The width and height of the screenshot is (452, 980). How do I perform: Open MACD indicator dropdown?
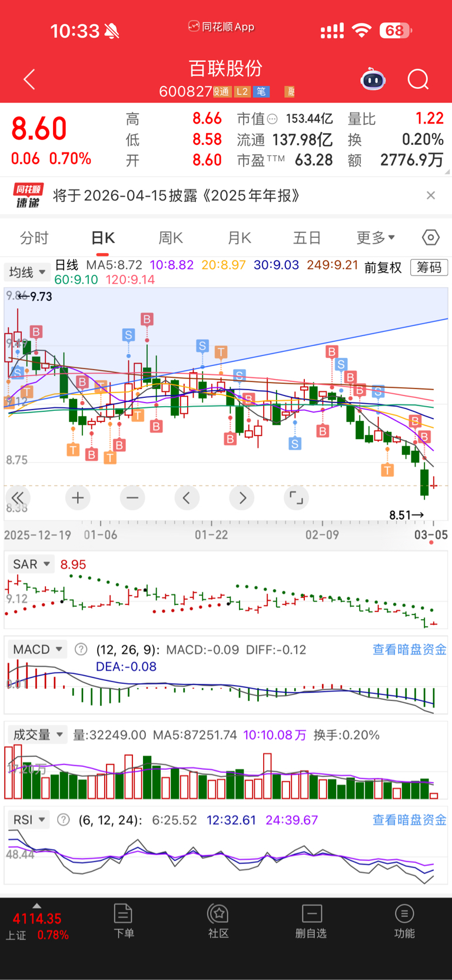pyautogui.click(x=38, y=649)
